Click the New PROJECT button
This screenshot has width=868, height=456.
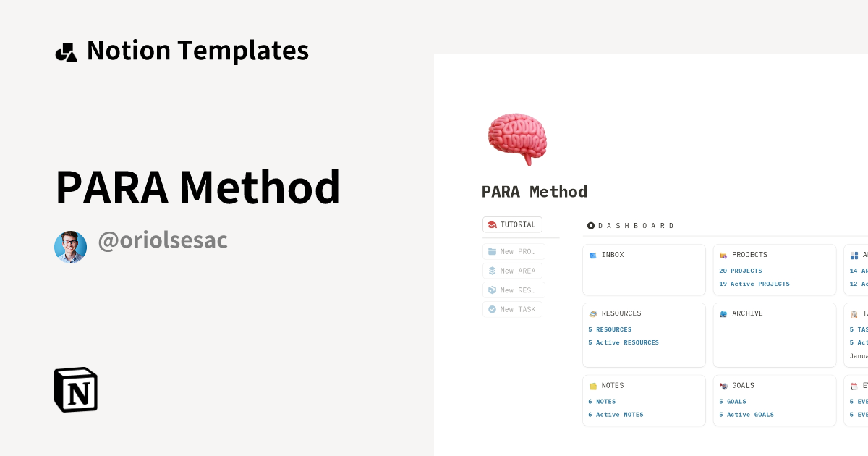point(514,252)
